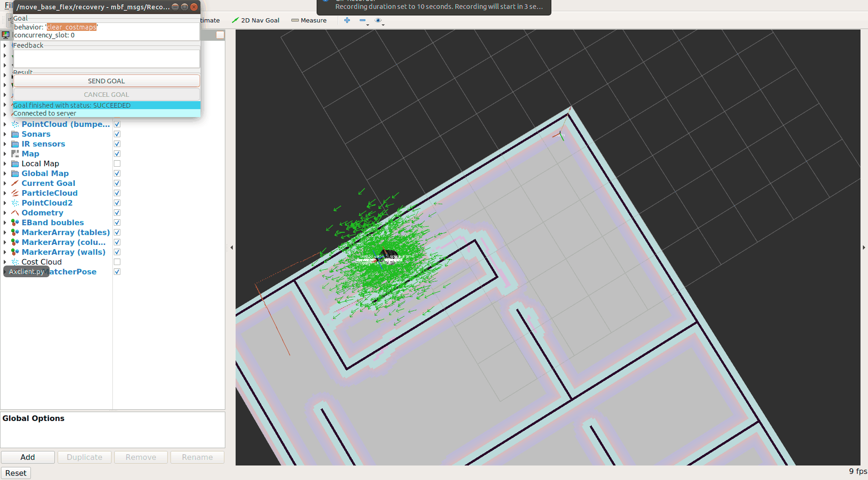This screenshot has height=480, width=868.
Task: Disable the Global Map display checkbox
Action: tap(117, 173)
